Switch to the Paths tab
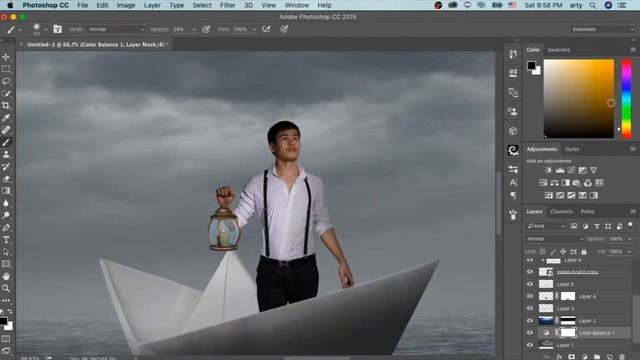Image resolution: width=640 pixels, height=360 pixels. tap(587, 211)
